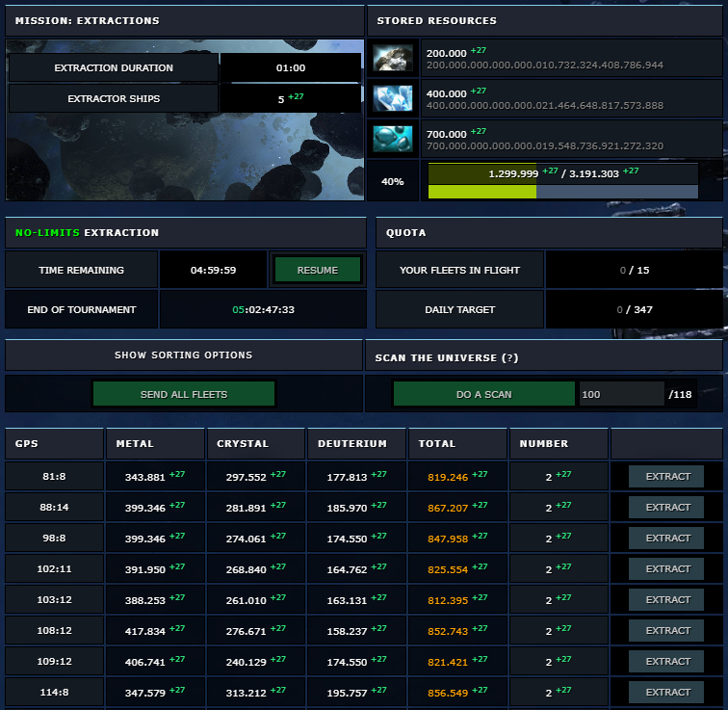Viewport: 728px width, 710px height.
Task: Sort table by Number column header
Action: click(x=559, y=443)
